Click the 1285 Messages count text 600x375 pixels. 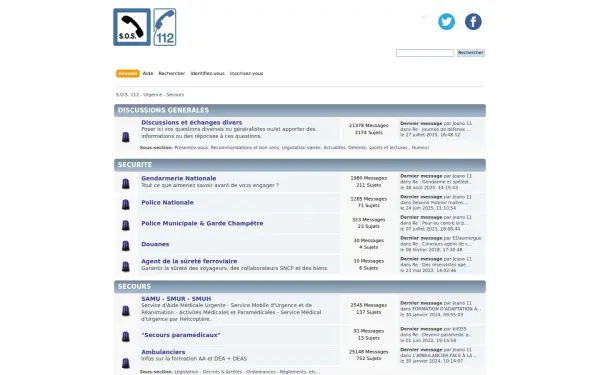[368, 199]
